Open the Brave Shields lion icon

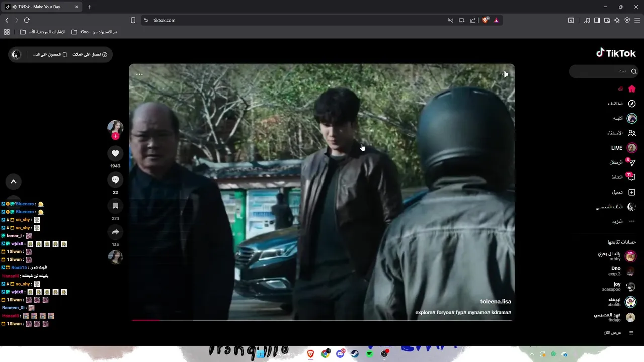tap(485, 20)
